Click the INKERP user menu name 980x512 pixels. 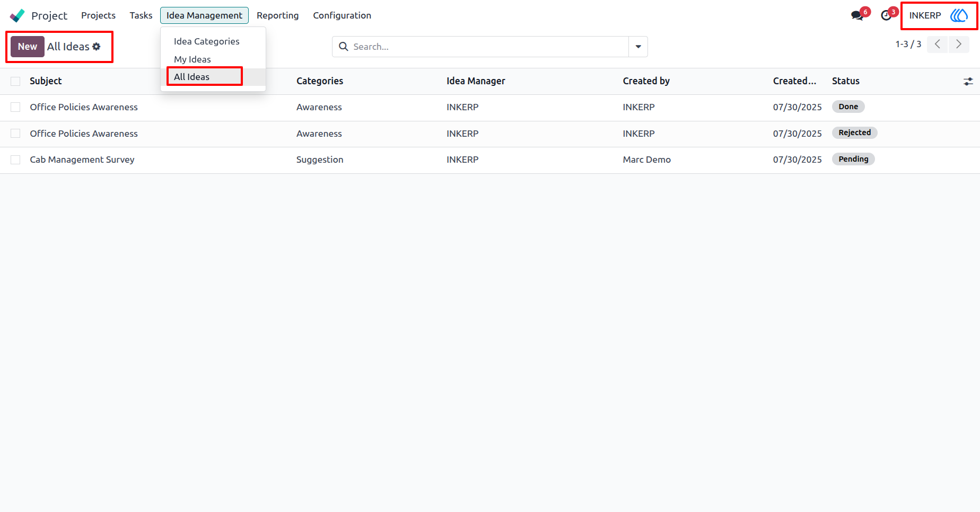pyautogui.click(x=925, y=15)
